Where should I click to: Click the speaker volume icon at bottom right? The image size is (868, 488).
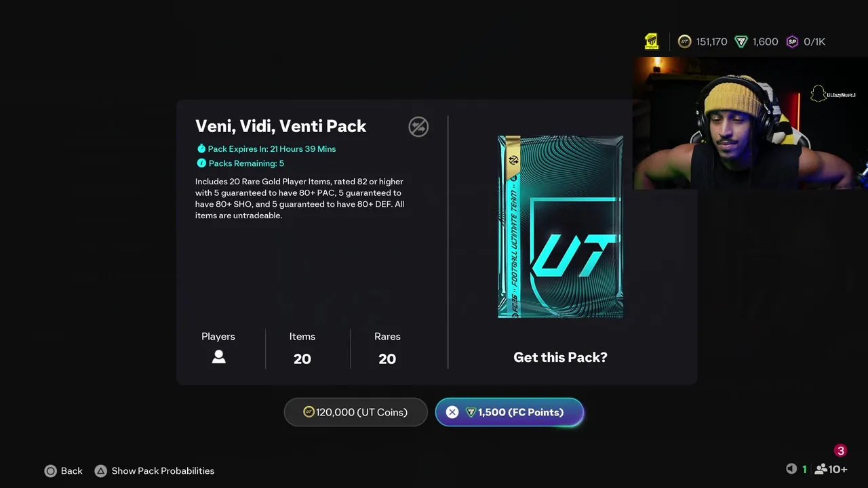[791, 469]
